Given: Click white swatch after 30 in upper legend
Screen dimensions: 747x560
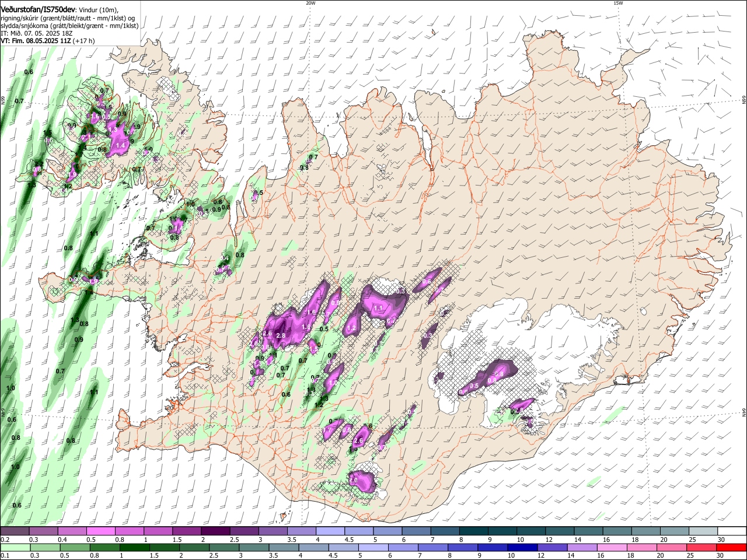Looking at the screenshot, I should tap(732, 531).
